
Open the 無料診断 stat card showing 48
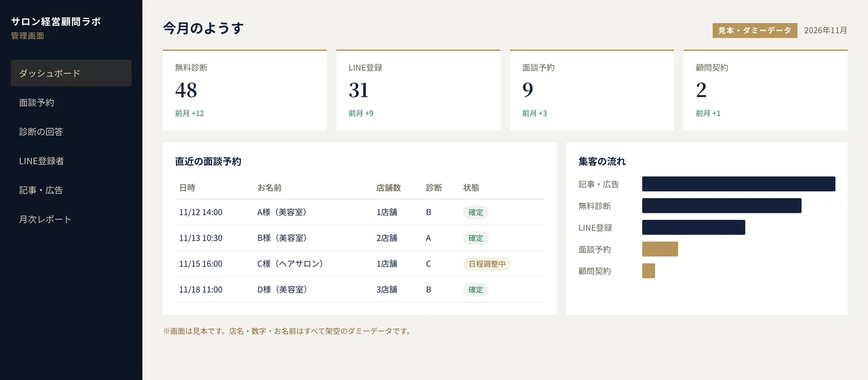[245, 90]
